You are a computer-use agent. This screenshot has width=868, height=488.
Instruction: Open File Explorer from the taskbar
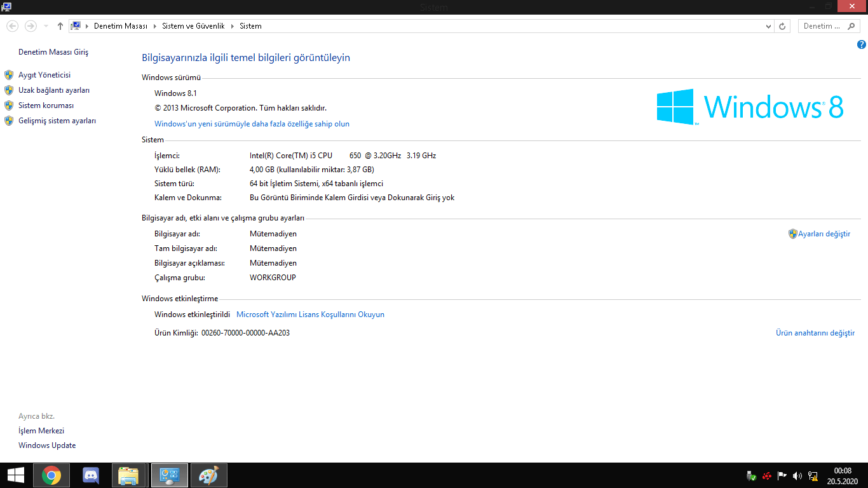point(130,475)
